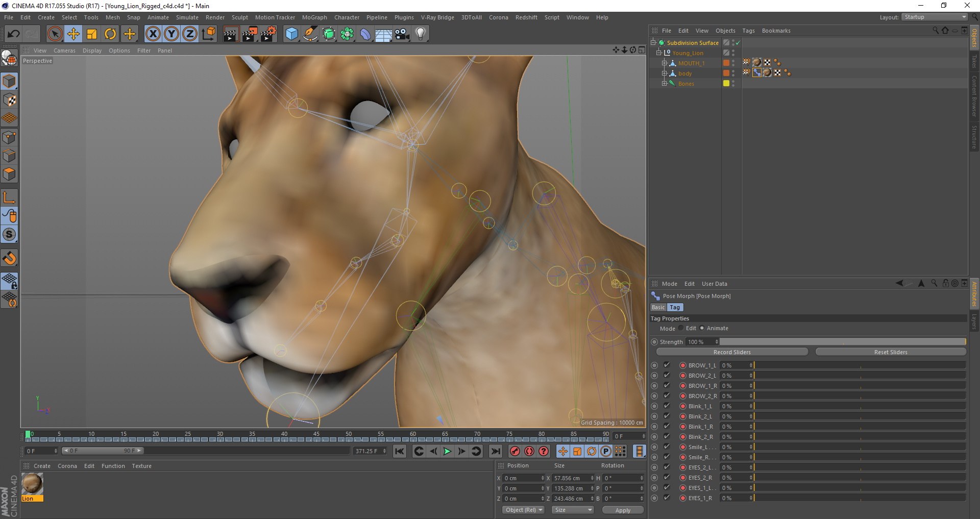Toggle the Blink_1_L morph checkbox
Viewport: 980px width, 519px height.
[x=667, y=406]
